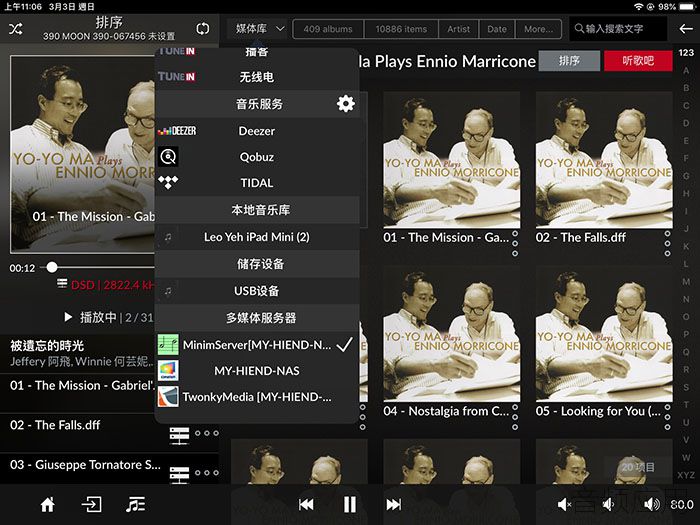Click the red 听歌吧 button
Image resolution: width=700 pixels, height=525 pixels.
point(638,61)
